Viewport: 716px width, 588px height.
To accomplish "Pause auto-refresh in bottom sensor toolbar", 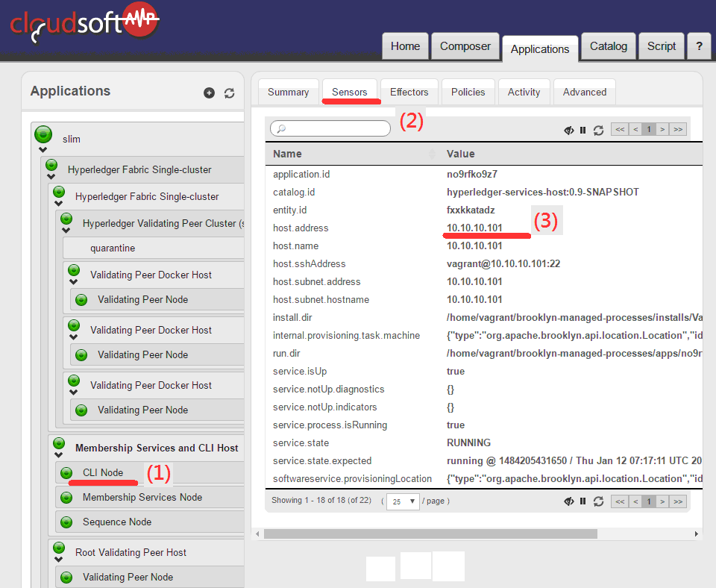I will coord(582,501).
